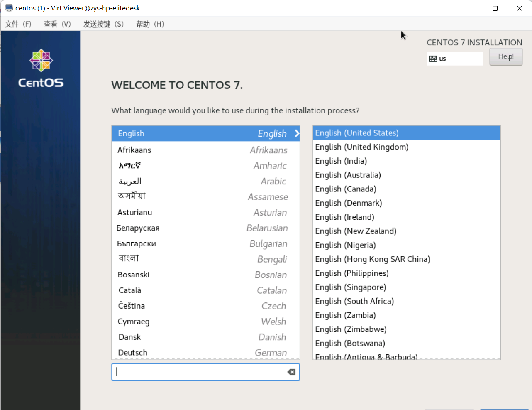The height and width of the screenshot is (410, 532).
Task: Choose English (United Kingdom) locale
Action: click(361, 147)
